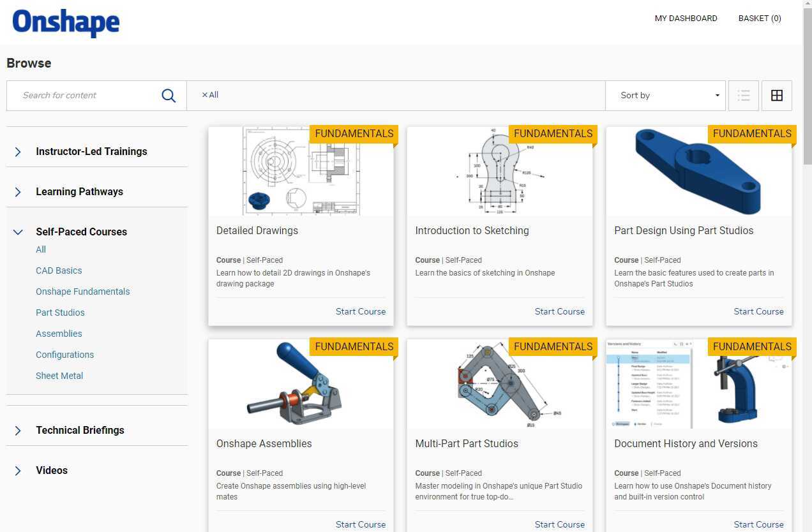Open MY DASHBOARD
The height and width of the screenshot is (532, 812).
686,18
